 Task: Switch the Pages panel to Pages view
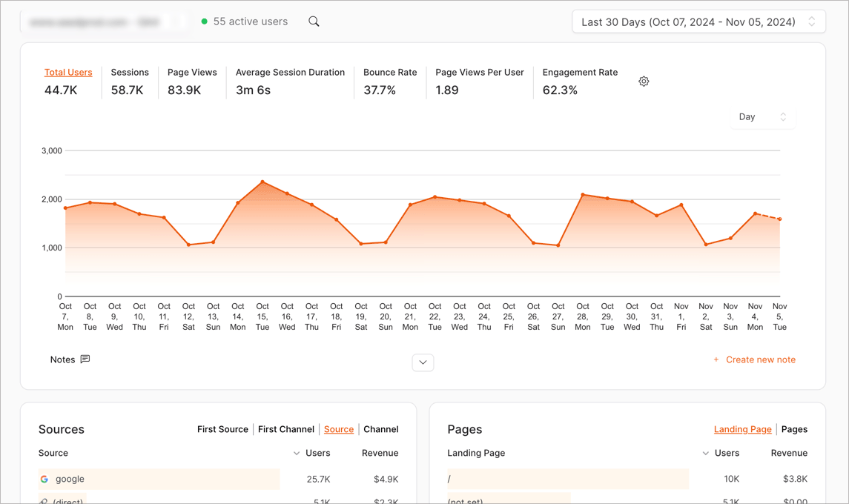point(793,429)
